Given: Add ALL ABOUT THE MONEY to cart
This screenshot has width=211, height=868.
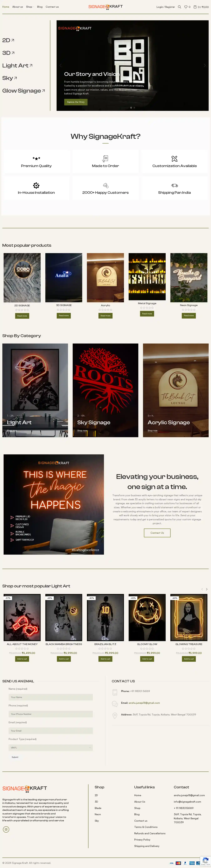Looking at the screenshot, I should tap(22, 659).
